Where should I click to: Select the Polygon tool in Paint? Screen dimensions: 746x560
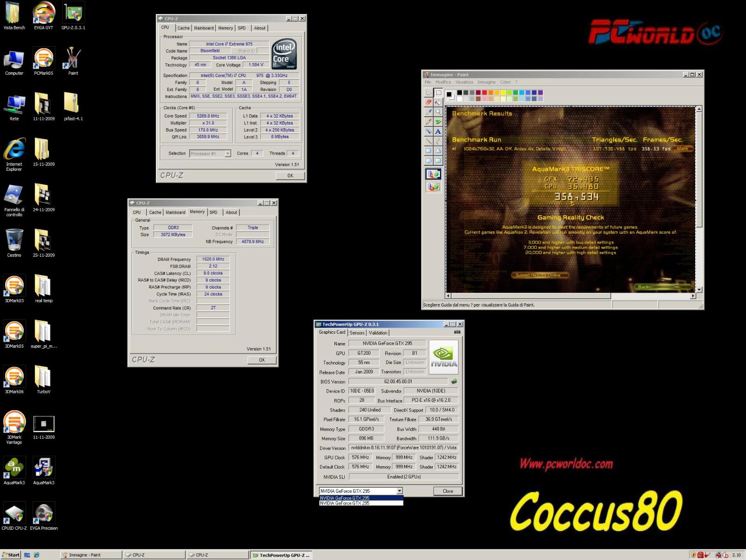pos(438,151)
